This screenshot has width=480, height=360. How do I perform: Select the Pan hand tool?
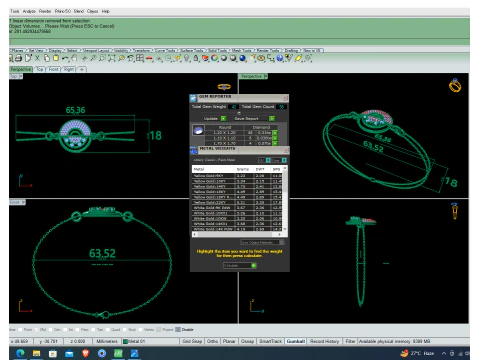point(74,58)
